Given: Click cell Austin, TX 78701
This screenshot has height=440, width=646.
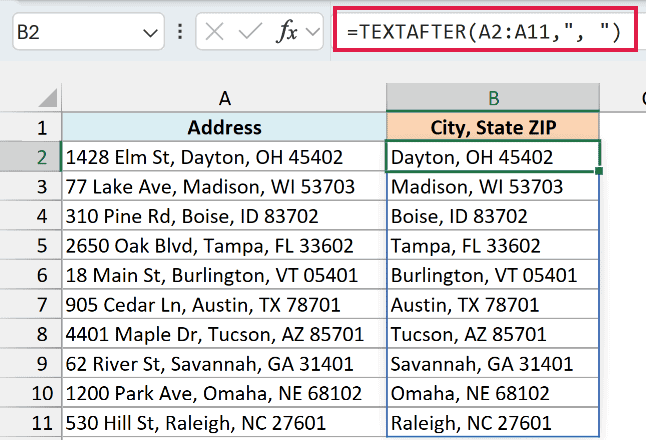Looking at the screenshot, I should click(x=493, y=304).
